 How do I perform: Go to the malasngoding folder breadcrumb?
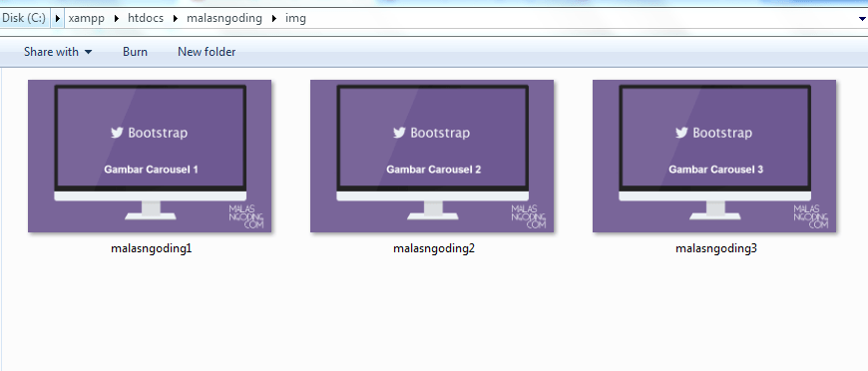[x=224, y=18]
